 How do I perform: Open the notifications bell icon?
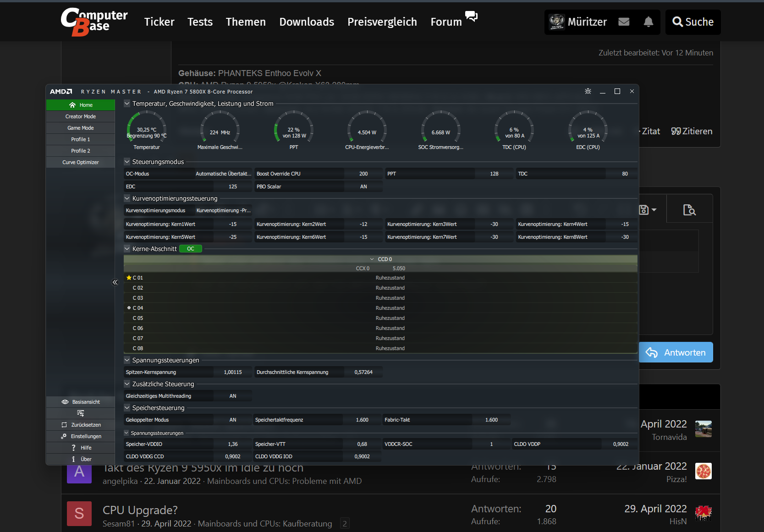coord(649,22)
